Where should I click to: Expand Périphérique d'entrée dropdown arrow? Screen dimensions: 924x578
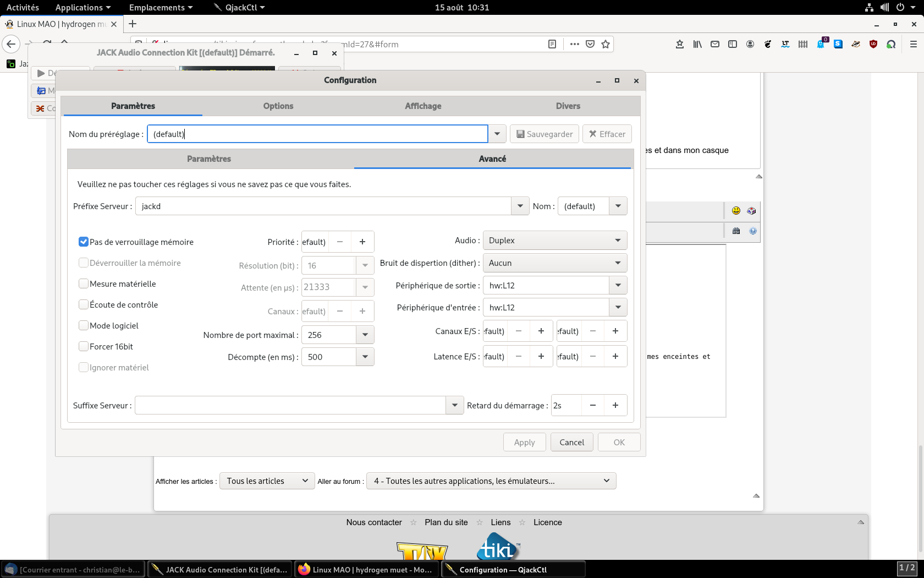tap(618, 307)
